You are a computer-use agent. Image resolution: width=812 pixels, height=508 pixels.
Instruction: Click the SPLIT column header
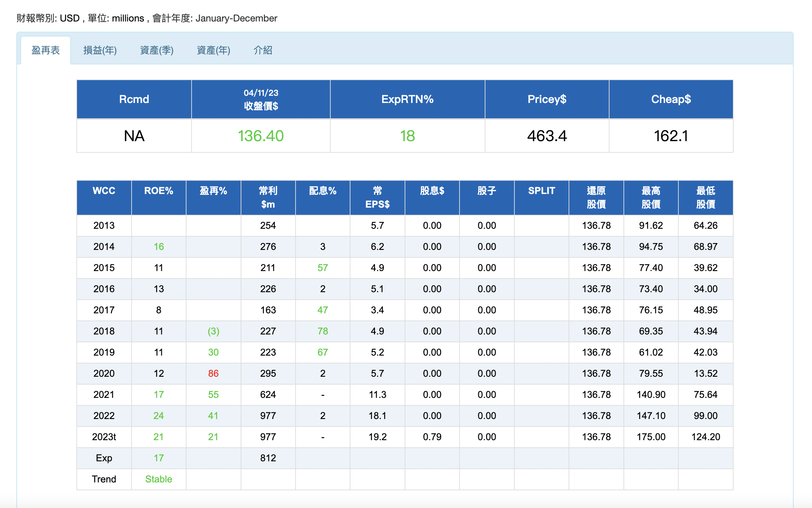pos(541,198)
